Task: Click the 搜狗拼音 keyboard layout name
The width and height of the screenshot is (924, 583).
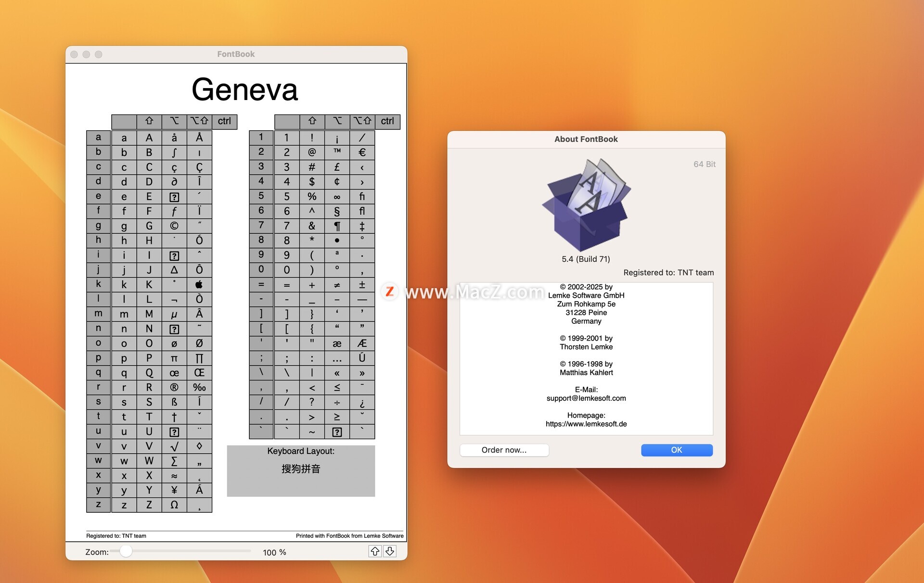Action: (301, 469)
